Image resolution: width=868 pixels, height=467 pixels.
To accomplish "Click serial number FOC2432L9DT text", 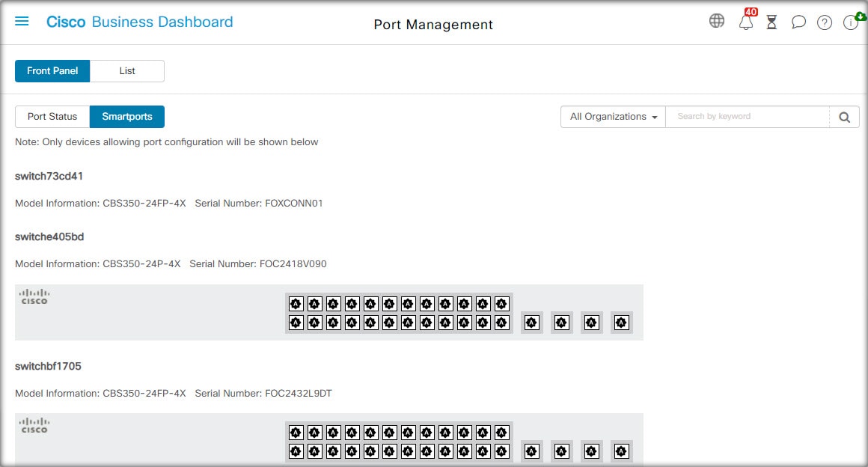I will point(299,394).
